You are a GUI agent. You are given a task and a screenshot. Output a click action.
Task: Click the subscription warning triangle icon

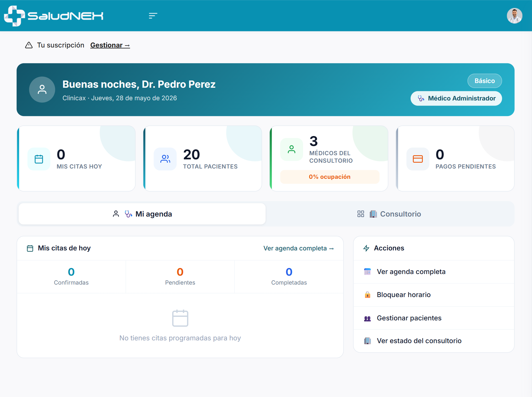click(x=29, y=45)
